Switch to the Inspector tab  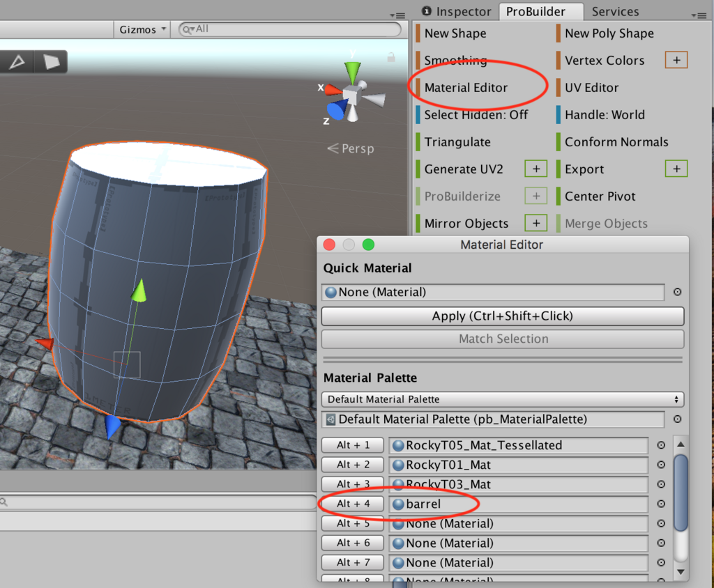point(457,11)
